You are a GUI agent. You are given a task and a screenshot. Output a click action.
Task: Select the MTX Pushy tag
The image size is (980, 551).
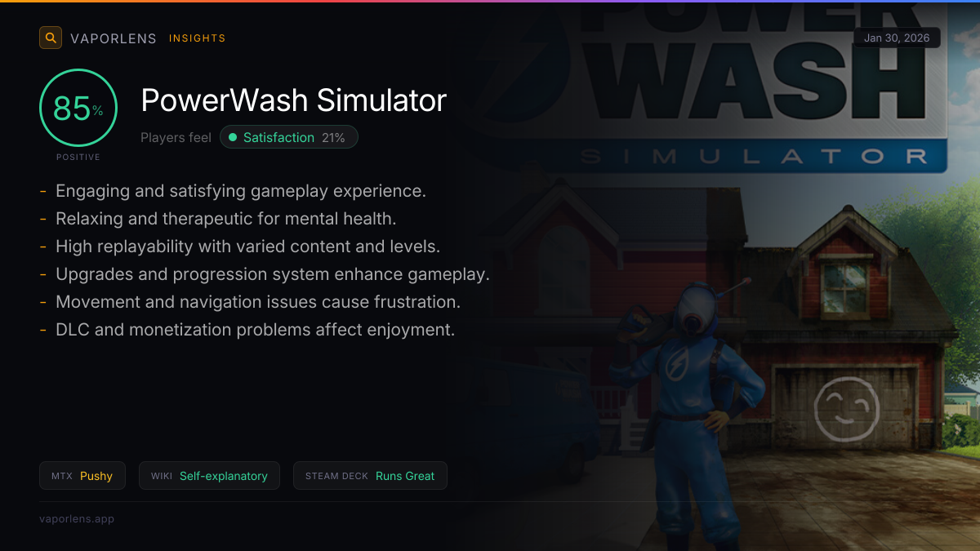(x=82, y=476)
